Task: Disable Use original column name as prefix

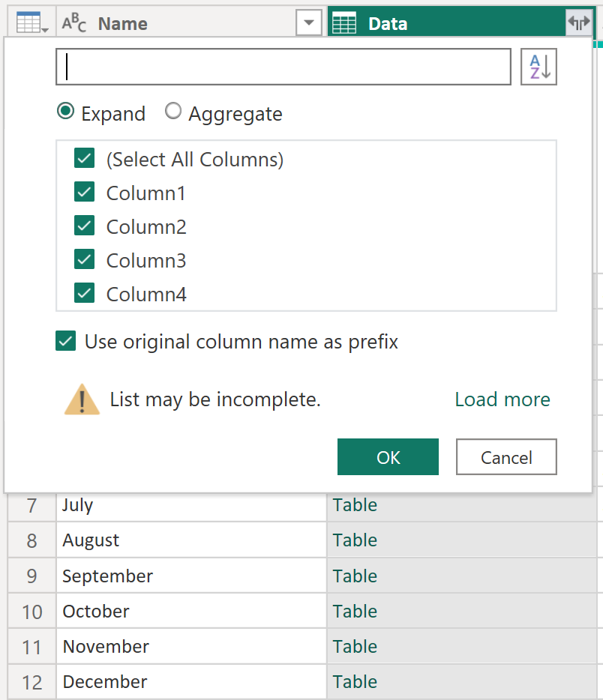Action: coord(66,342)
